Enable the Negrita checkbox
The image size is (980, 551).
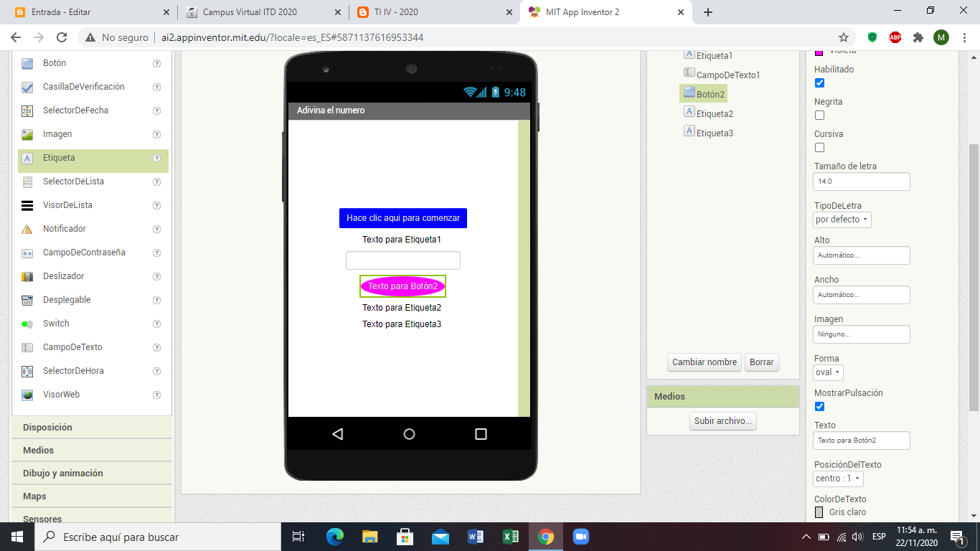pyautogui.click(x=820, y=116)
